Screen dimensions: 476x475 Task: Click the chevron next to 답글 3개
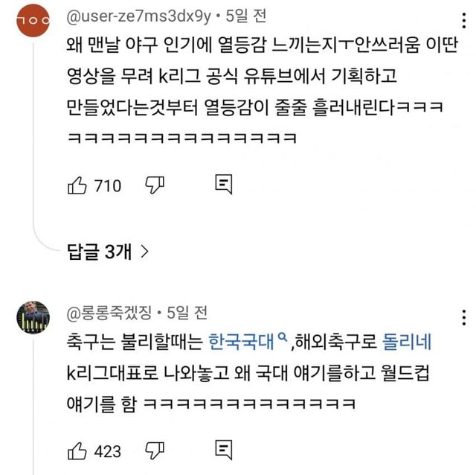144,252
